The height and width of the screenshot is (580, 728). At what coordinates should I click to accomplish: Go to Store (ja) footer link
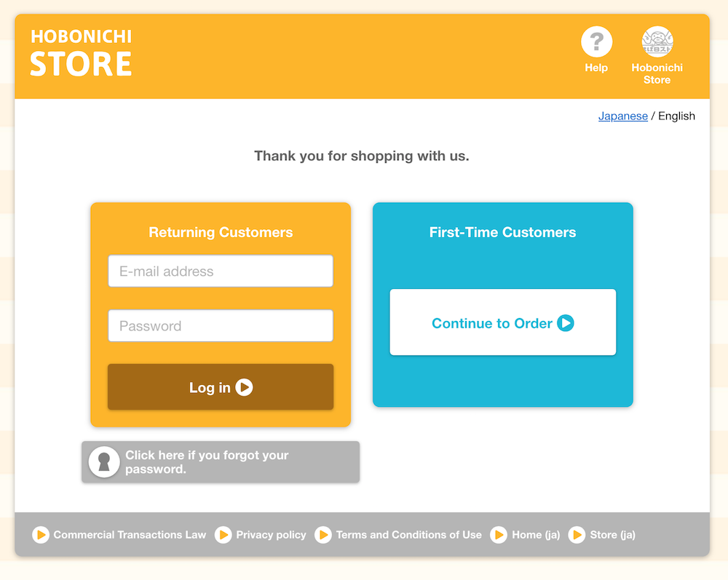coord(612,535)
